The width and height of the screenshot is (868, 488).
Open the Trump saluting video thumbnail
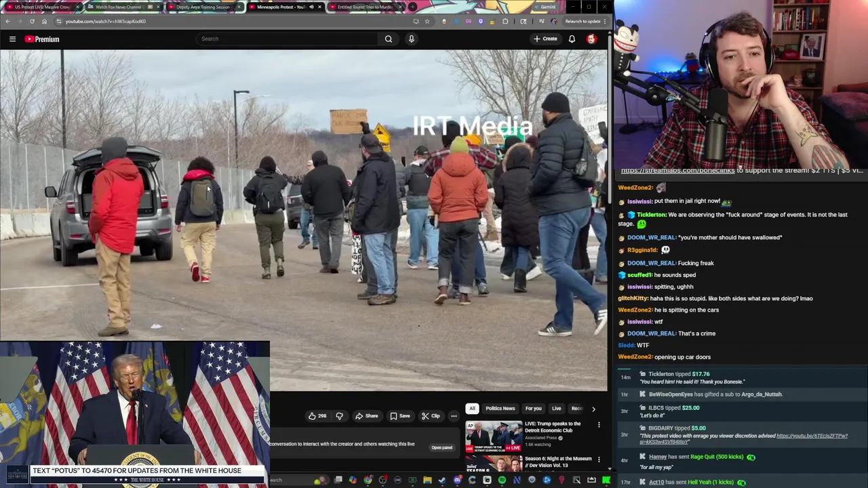(x=494, y=437)
